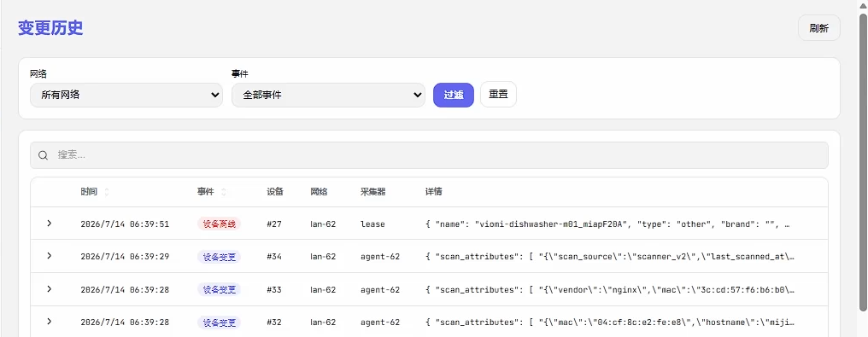Viewport: 868px width, 337px height.
Task: Click the 采集器 column header
Action: [372, 192]
